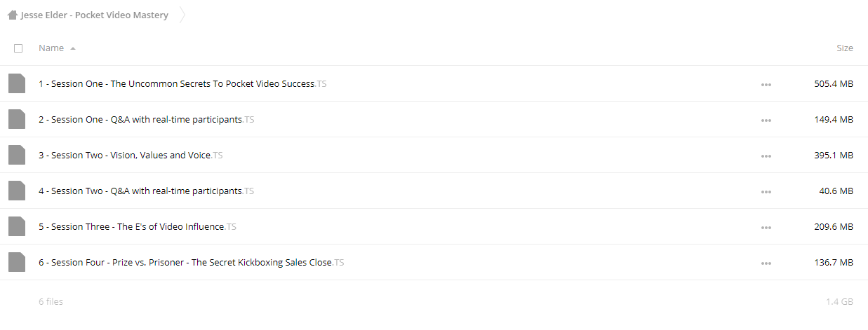
Task: Open more options for the 505.4 MB file
Action: (766, 84)
